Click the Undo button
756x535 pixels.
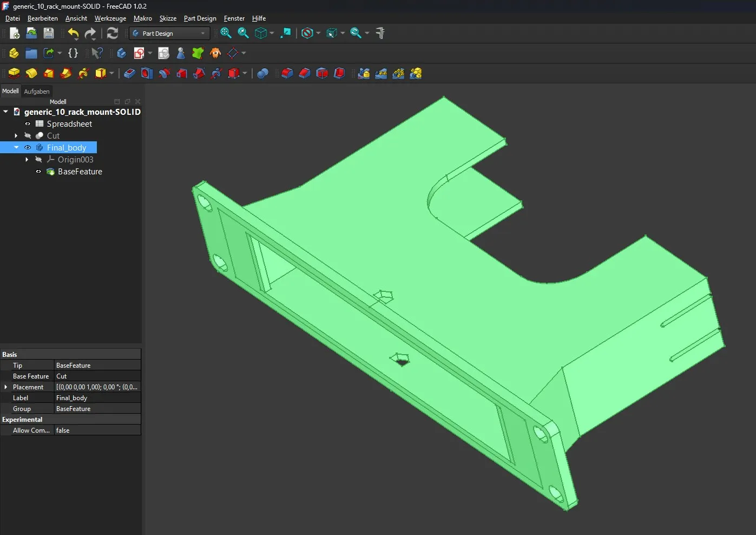tap(74, 33)
